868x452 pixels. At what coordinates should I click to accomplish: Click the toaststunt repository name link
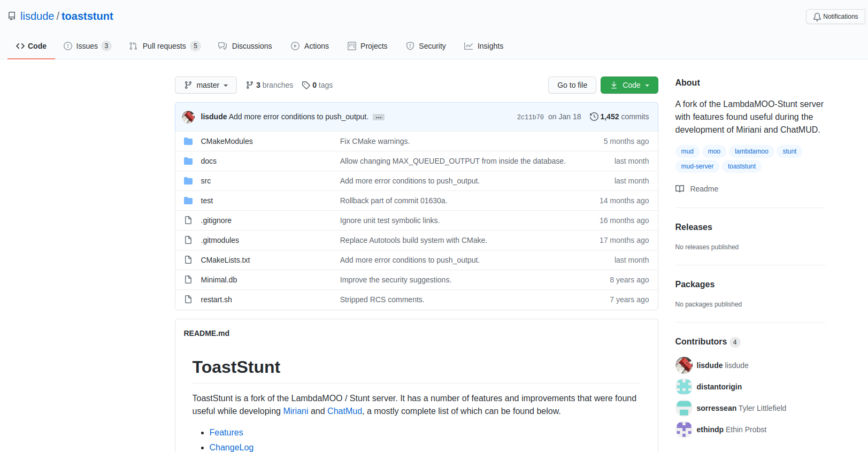coord(87,16)
